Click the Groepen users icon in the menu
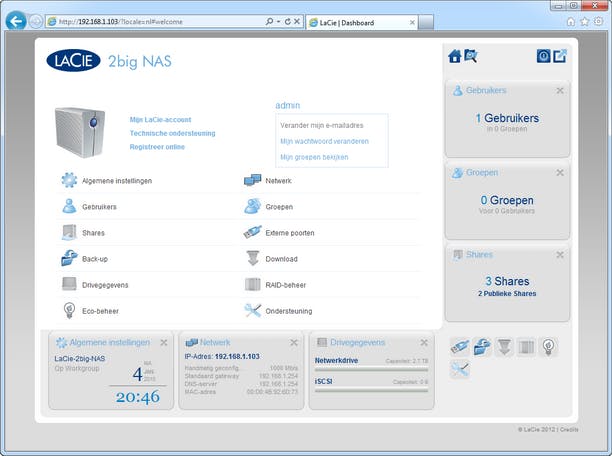This screenshot has width=612, height=456. pos(253,206)
